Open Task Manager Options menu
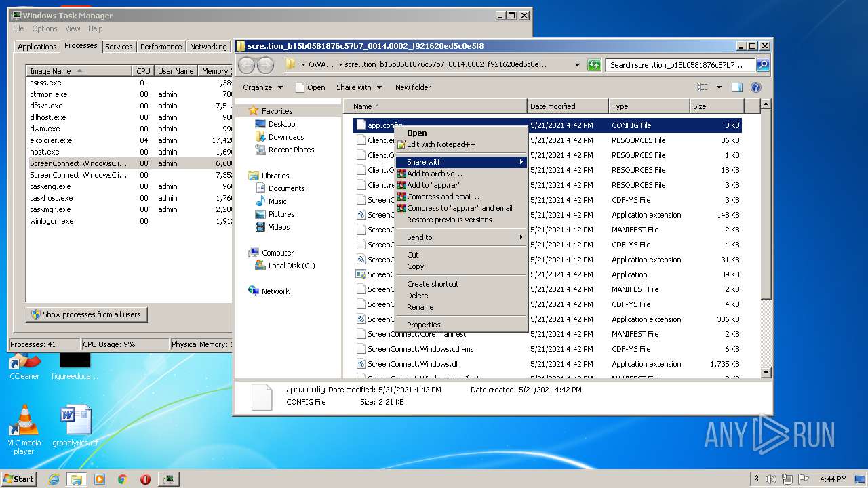 45,28
